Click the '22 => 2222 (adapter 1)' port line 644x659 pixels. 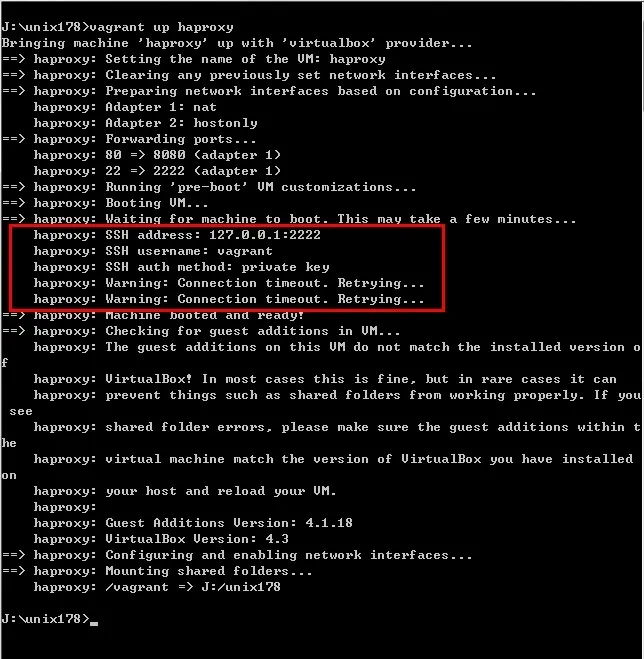coord(157,171)
